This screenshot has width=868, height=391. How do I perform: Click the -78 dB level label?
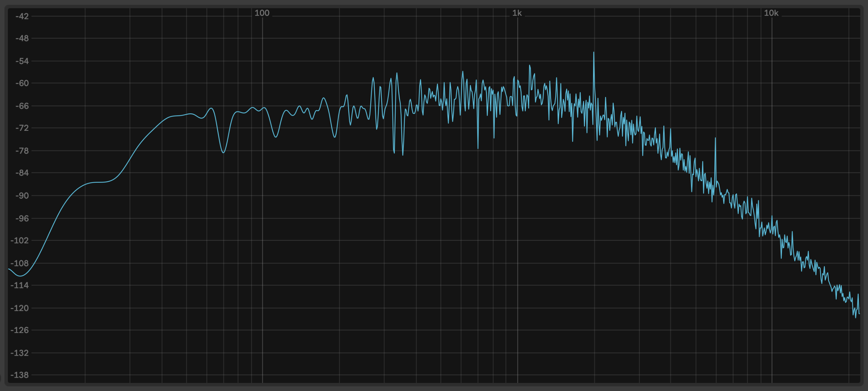tap(22, 151)
